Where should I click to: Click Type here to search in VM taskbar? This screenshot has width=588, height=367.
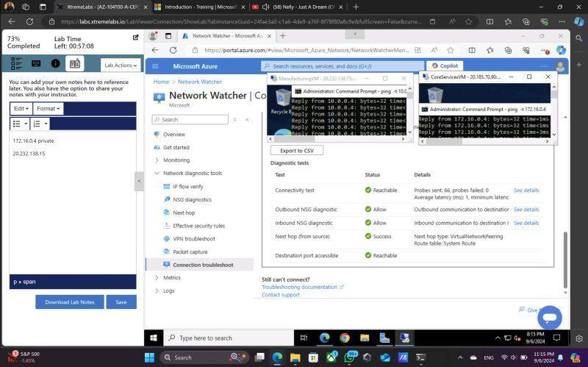click(x=228, y=338)
